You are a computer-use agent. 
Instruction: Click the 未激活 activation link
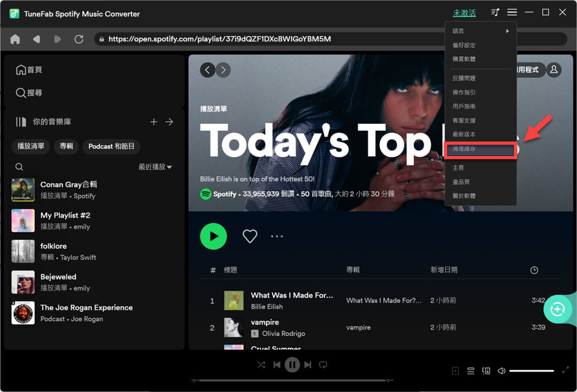pyautogui.click(x=464, y=13)
